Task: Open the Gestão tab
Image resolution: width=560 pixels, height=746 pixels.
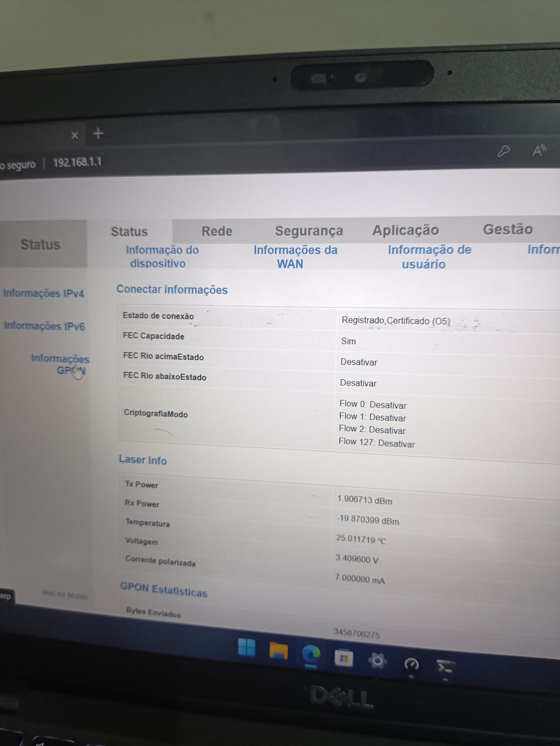Action: 507,229
